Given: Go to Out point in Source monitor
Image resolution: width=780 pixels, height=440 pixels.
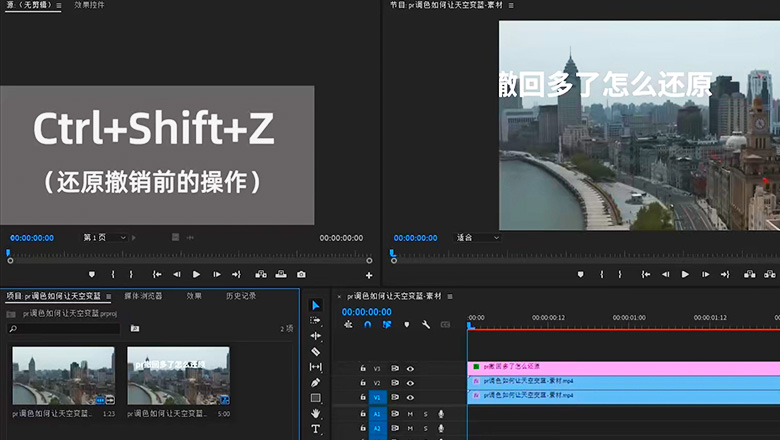Looking at the screenshot, I should [x=236, y=274].
